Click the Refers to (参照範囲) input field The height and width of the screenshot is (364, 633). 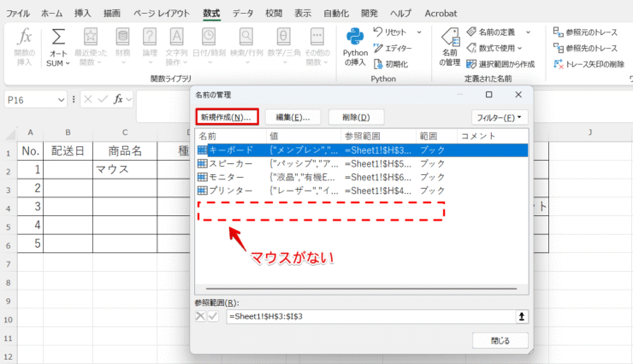click(370, 316)
